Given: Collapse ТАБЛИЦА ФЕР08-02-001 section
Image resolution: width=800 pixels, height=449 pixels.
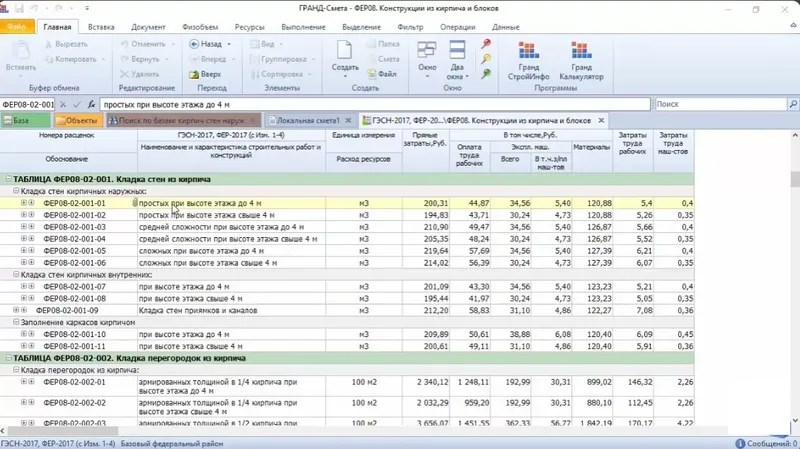Looking at the screenshot, I should pos(8,179).
